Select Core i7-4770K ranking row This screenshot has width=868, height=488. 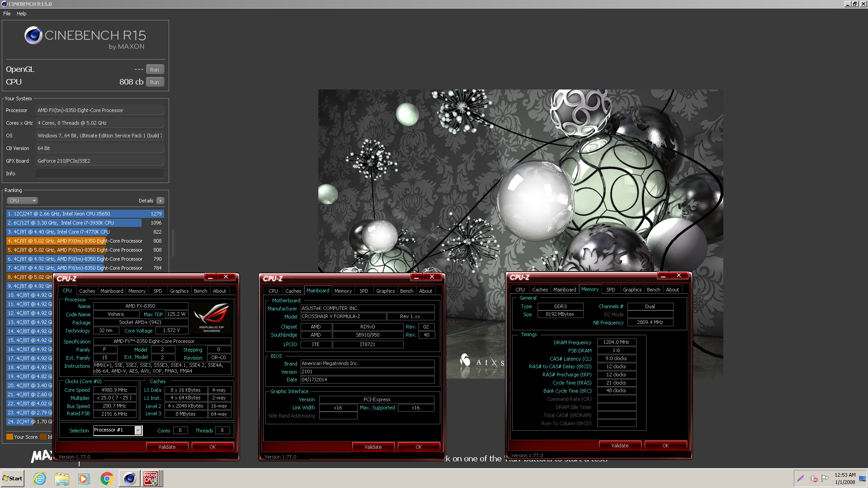click(x=85, y=232)
